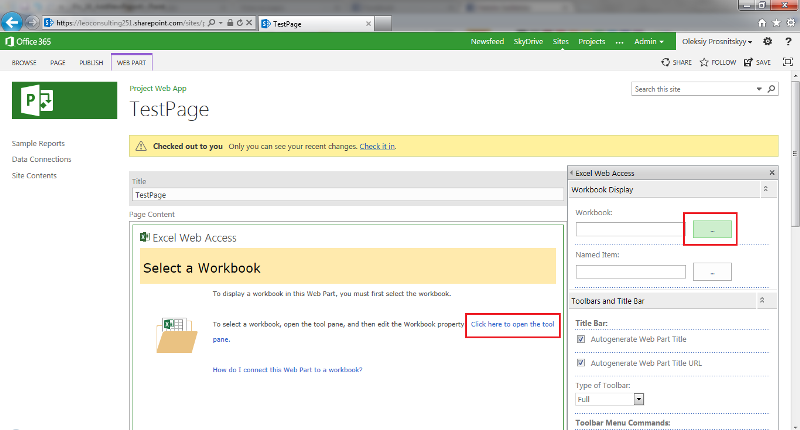The width and height of the screenshot is (800, 430).
Task: Open the ellipsis more links menu
Action: click(x=619, y=42)
